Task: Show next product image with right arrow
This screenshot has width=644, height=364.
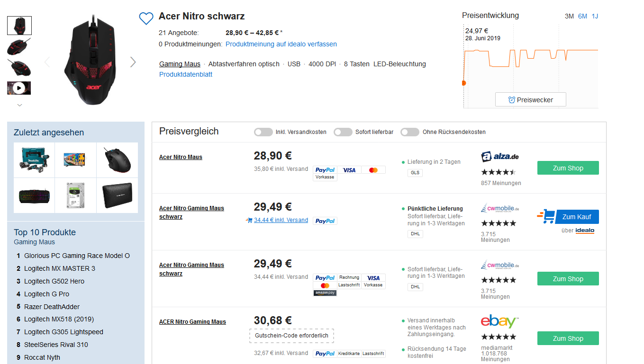Action: click(133, 62)
